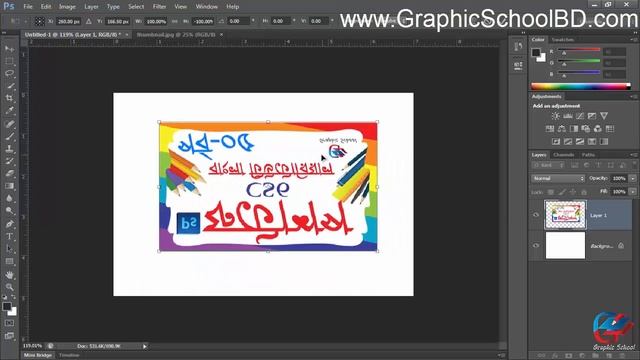Add a Black & White adjustment
Viewport: 640px width, 360px height.
pos(574,129)
